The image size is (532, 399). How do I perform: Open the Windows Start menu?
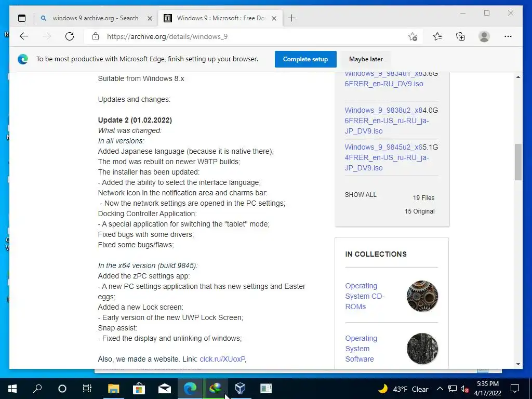coord(12,389)
